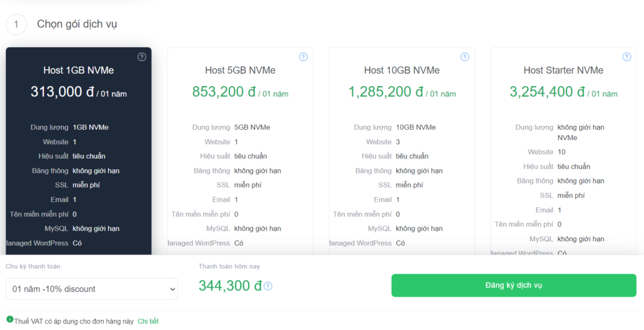This screenshot has width=644, height=330.
Task: Select the Host 1GB NVMe plan title
Action: [x=79, y=71]
